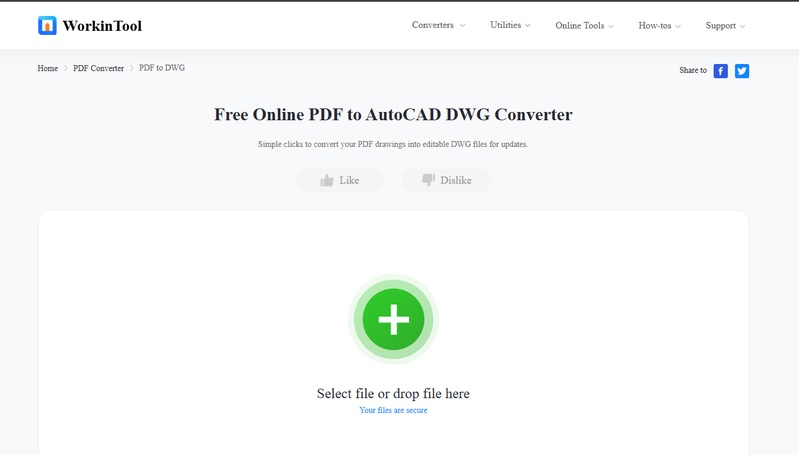This screenshot has width=799, height=455.
Task: Share page via Twitter icon
Action: (x=742, y=71)
